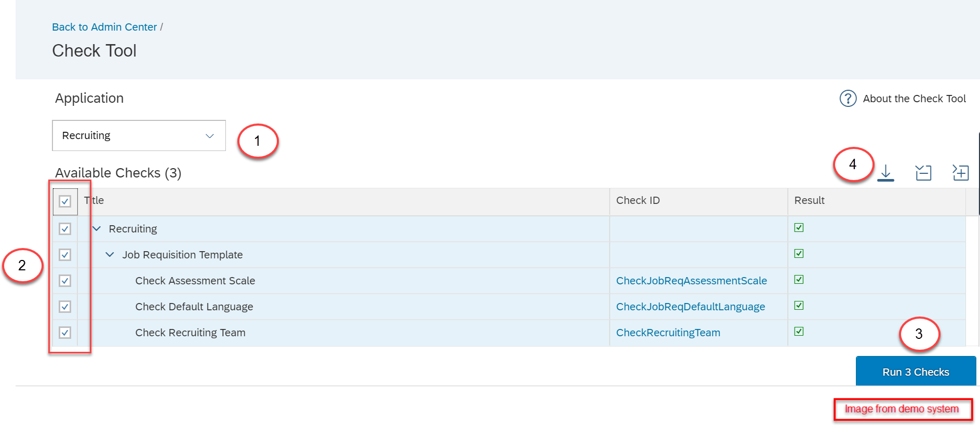Image resolution: width=980 pixels, height=426 pixels.
Task: Collapse the Recruiting tree node
Action: 97,228
